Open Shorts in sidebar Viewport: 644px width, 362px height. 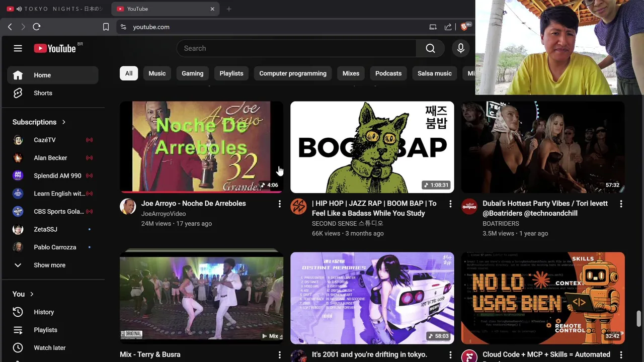click(53, 93)
